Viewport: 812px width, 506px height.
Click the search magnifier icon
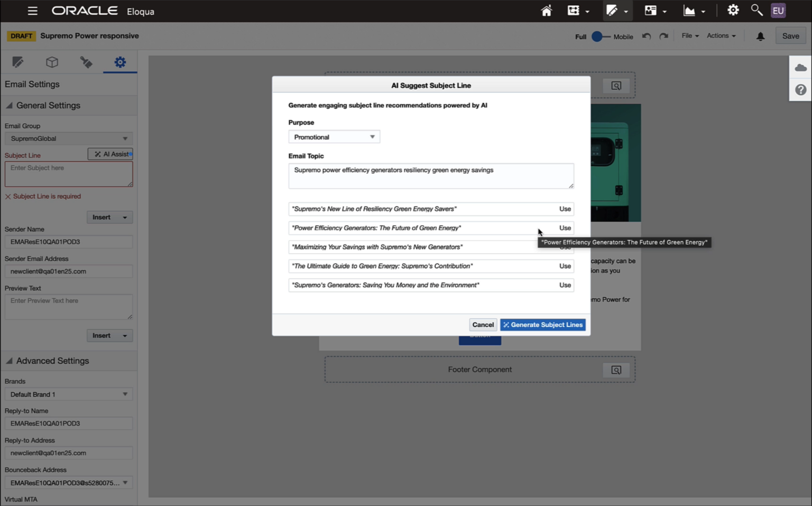point(756,10)
